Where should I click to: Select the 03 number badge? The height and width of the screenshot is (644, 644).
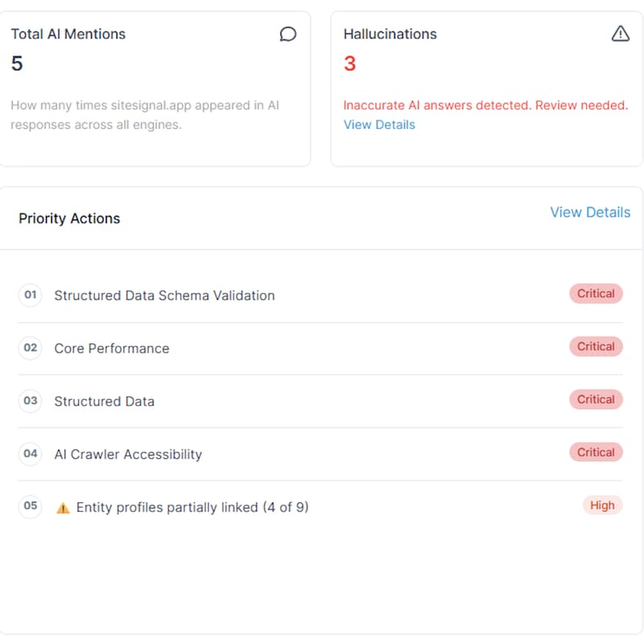pos(30,401)
